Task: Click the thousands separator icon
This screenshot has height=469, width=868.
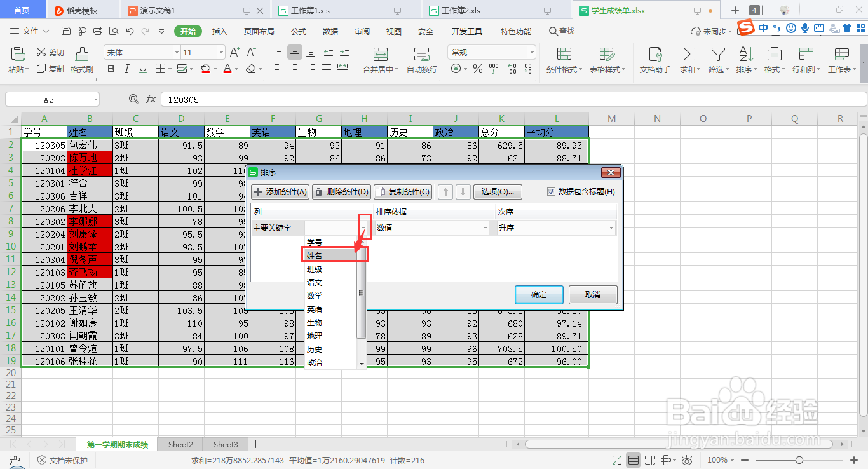Action: [494, 69]
